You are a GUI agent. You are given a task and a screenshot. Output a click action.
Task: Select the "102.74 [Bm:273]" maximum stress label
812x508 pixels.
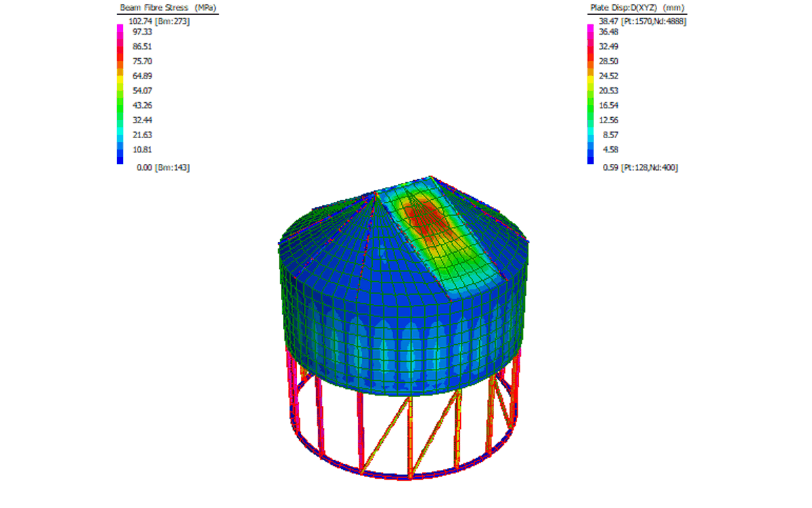coord(158,22)
